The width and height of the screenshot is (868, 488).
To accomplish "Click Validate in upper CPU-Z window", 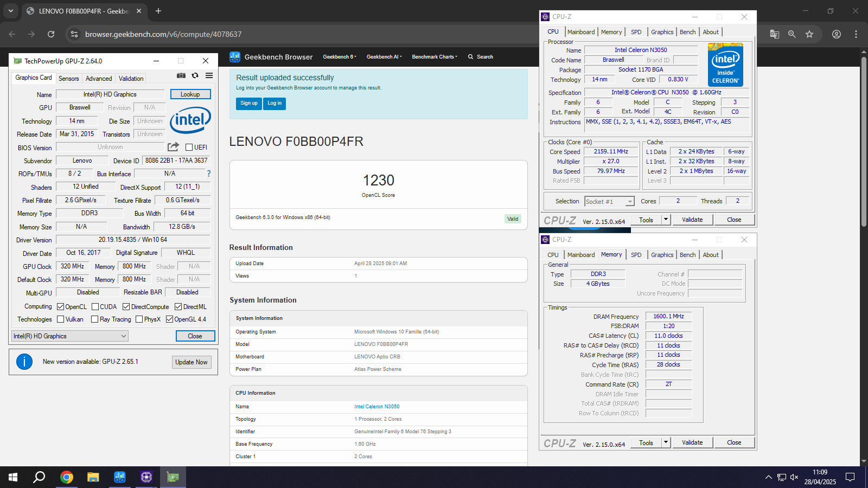I will point(692,220).
